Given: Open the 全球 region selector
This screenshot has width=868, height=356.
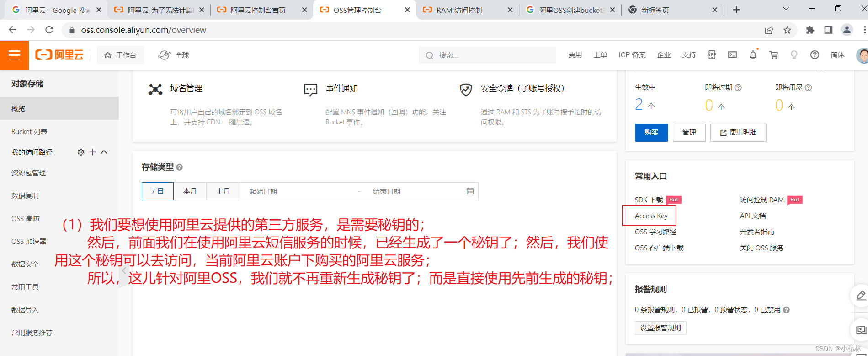Looking at the screenshot, I should (x=174, y=55).
